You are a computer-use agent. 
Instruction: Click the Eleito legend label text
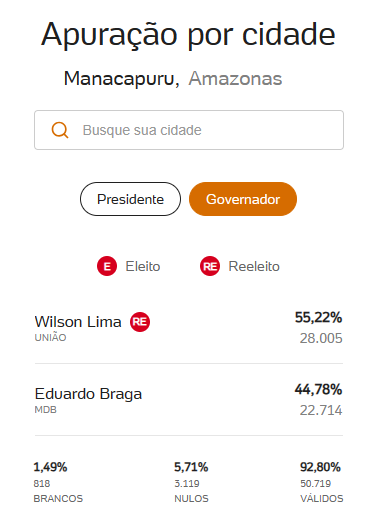[143, 266]
